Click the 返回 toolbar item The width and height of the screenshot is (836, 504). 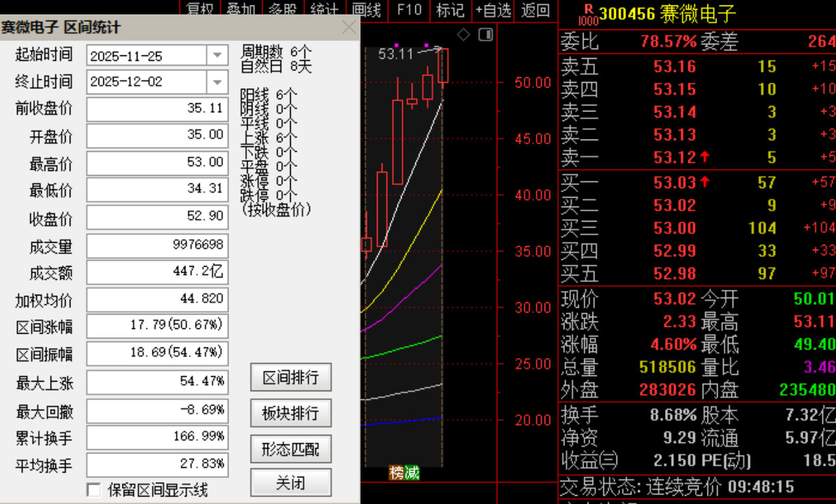tap(535, 10)
